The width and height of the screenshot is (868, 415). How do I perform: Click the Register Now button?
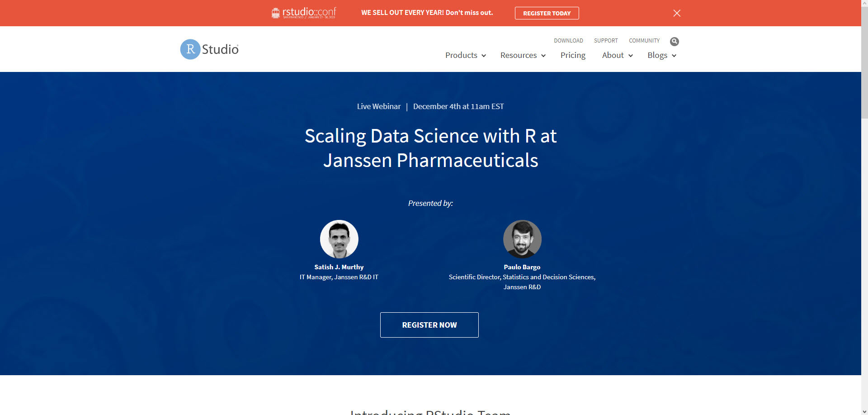(429, 325)
